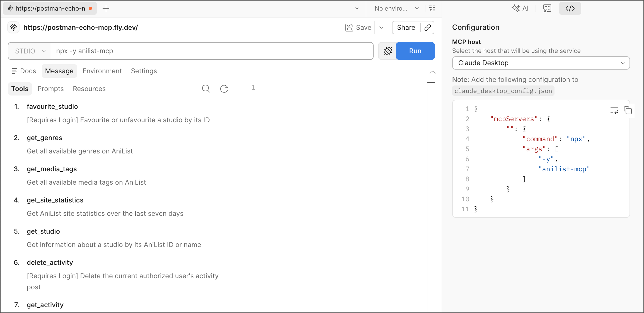Screen dimensions: 644x313
Task: Expand the Save options chevron
Action: [x=381, y=28]
